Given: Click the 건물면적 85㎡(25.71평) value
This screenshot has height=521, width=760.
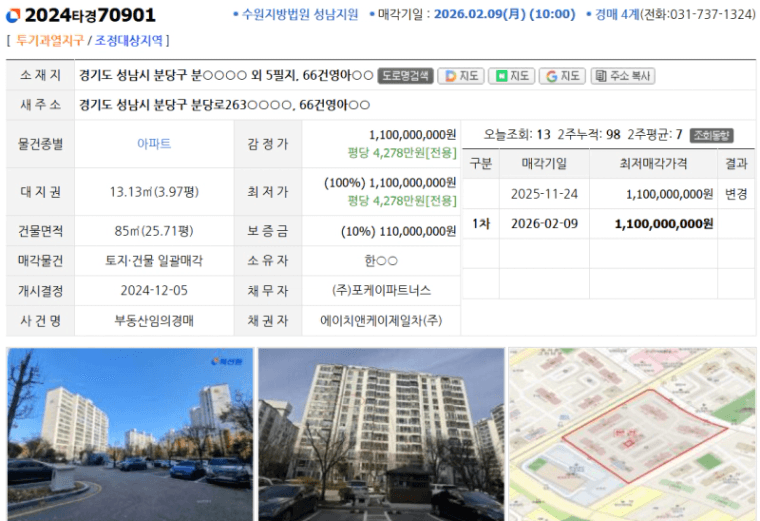Looking at the screenshot, I should click(154, 231).
